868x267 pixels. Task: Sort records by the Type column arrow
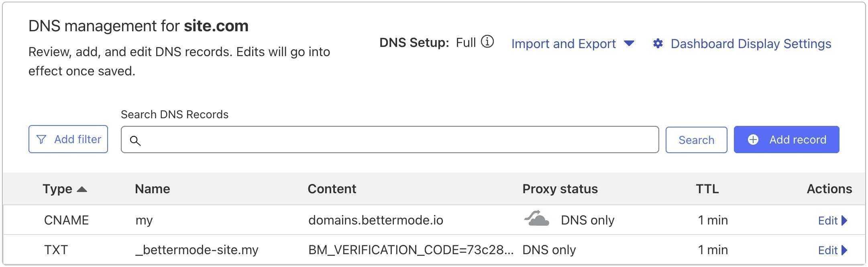(x=82, y=189)
